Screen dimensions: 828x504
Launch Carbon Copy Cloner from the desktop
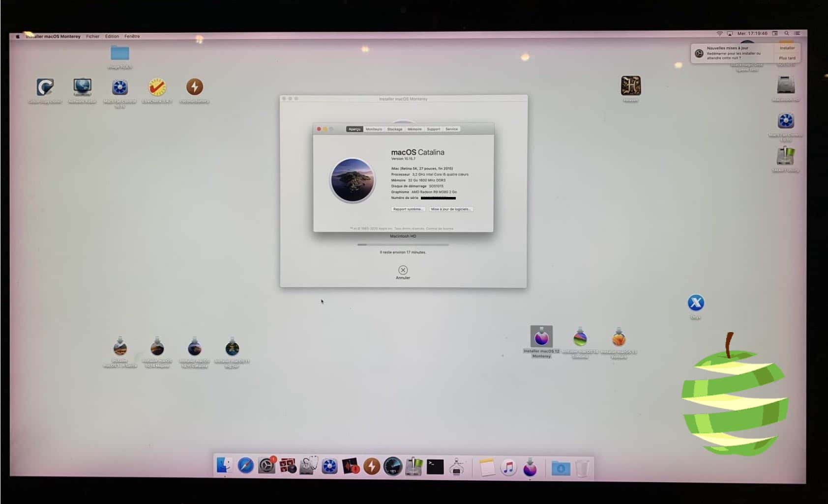[x=45, y=87]
